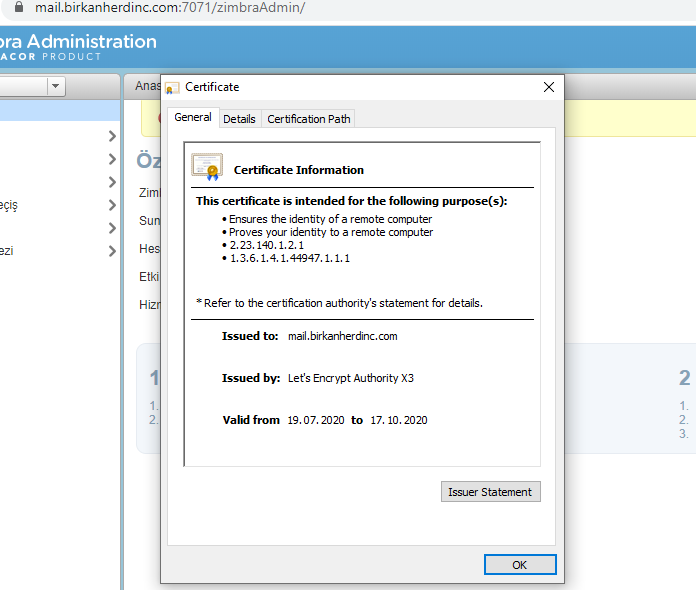Click the 'Anas' breadcrumb tab behind the dialog
Viewport: 696px width, 590px height.
pyautogui.click(x=148, y=86)
